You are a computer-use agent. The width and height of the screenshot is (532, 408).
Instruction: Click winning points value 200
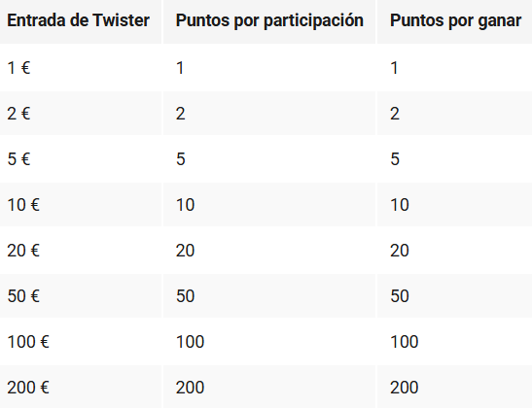point(404,388)
